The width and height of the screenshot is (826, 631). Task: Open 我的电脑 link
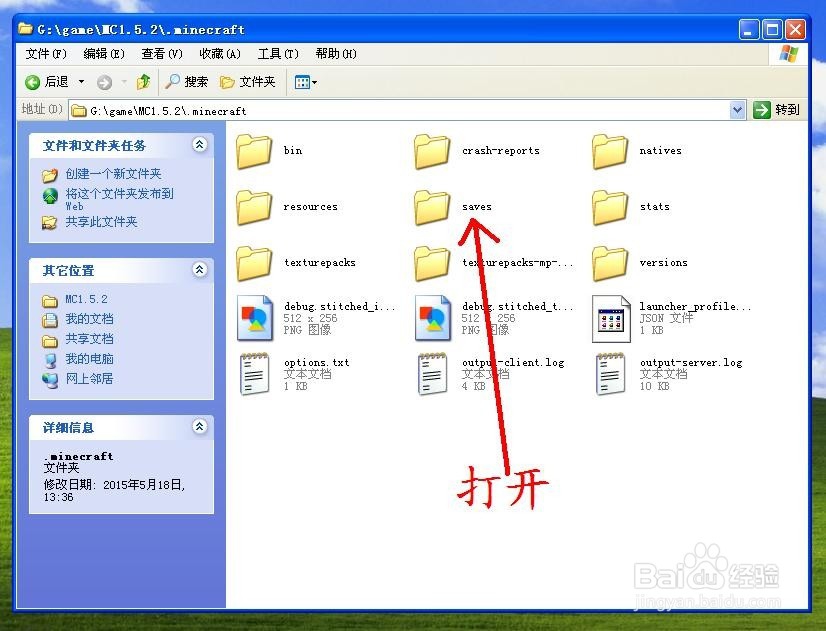pos(90,359)
